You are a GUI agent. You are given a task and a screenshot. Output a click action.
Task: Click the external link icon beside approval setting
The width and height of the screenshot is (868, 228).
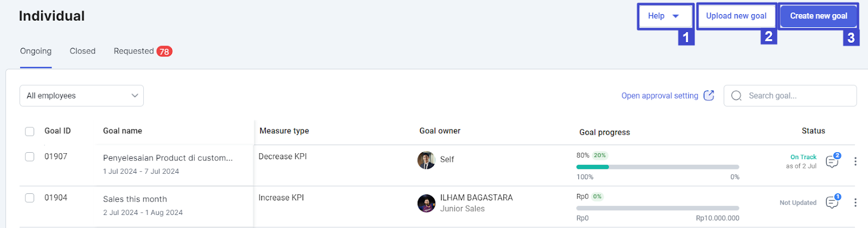click(709, 96)
